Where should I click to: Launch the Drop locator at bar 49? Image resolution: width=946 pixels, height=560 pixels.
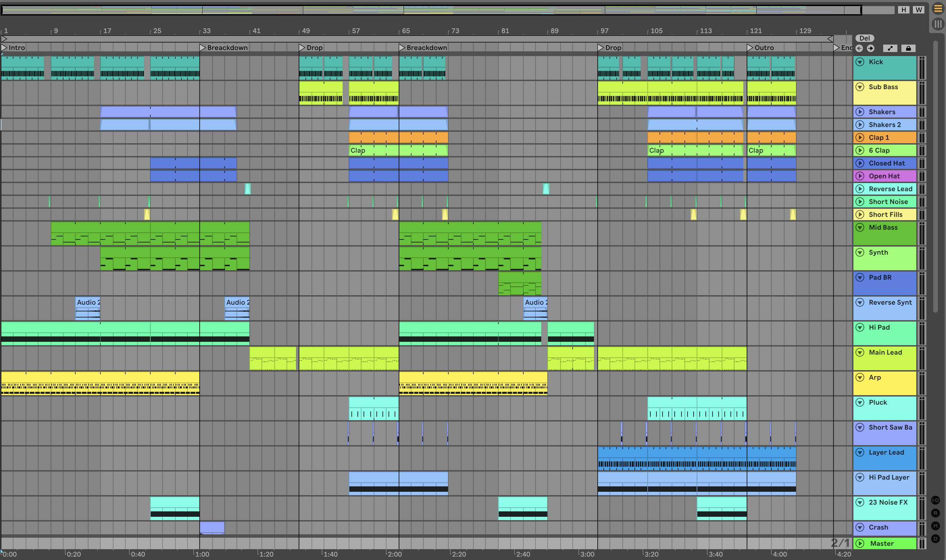click(x=302, y=48)
